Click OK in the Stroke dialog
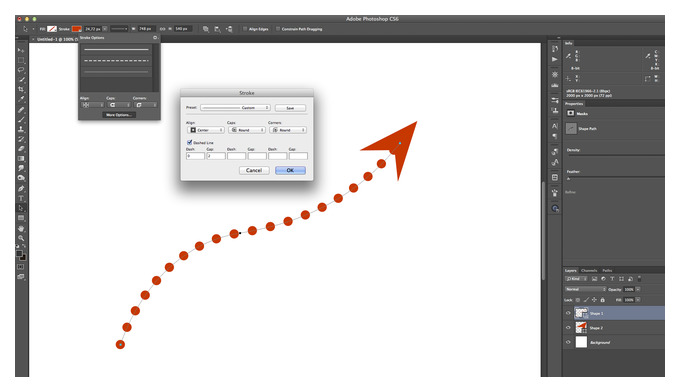The height and width of the screenshot is (392, 680). click(291, 170)
